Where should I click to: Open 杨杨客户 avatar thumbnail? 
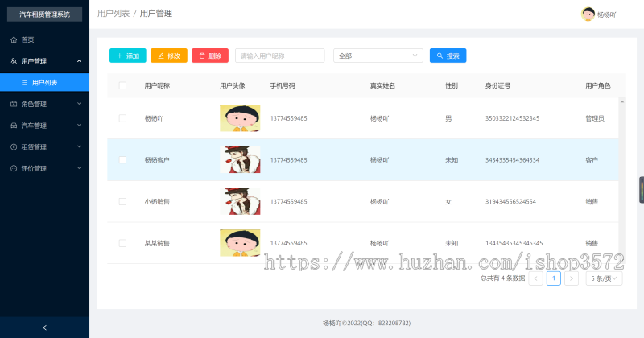pos(240,160)
